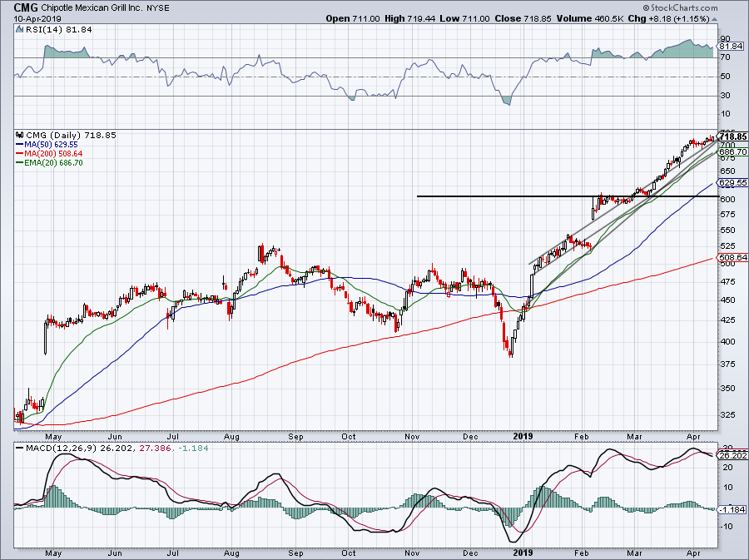
Task: Click the red 508.64 price tag on right axis
Action: [x=732, y=258]
